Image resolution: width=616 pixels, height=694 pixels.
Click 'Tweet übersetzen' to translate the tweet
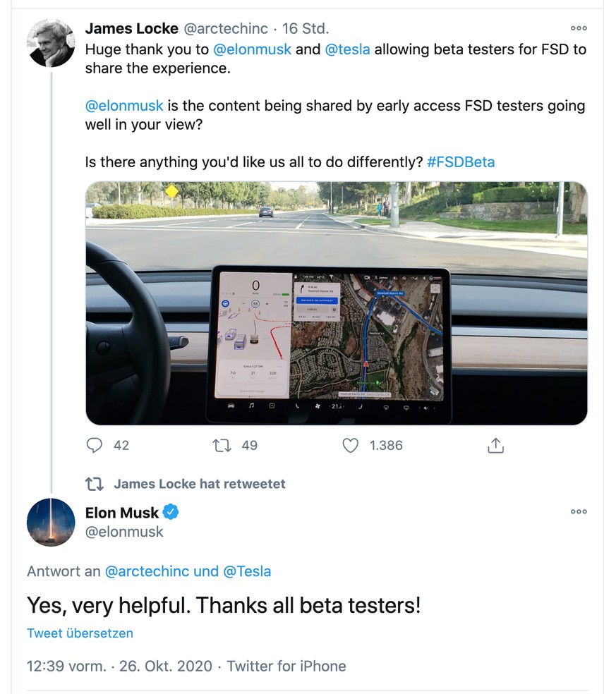(80, 633)
